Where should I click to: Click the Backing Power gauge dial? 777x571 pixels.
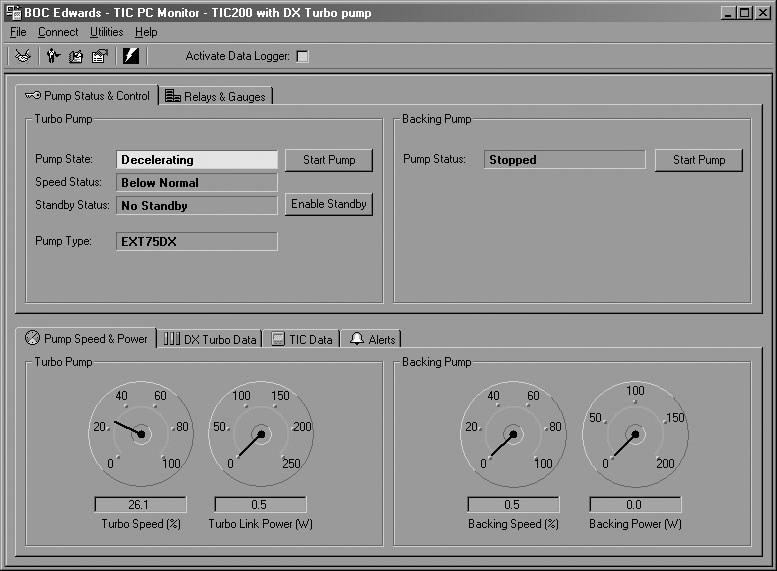(x=635, y=434)
